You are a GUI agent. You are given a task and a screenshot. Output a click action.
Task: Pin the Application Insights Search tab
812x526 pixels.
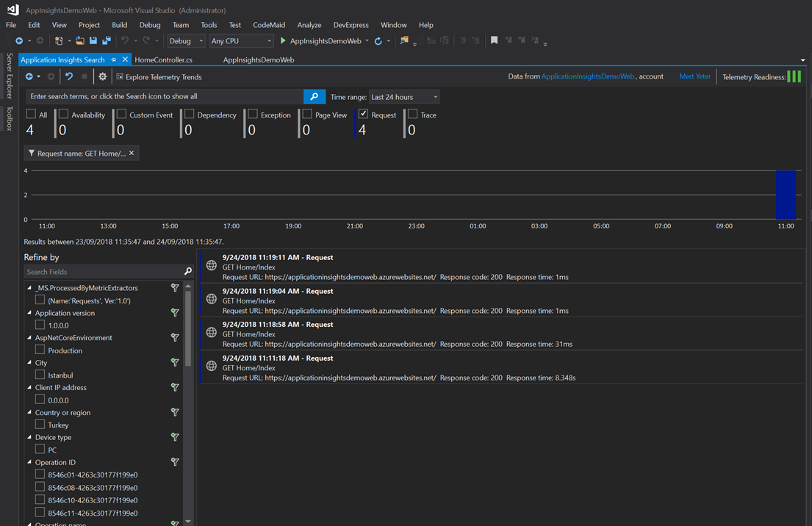pos(113,60)
